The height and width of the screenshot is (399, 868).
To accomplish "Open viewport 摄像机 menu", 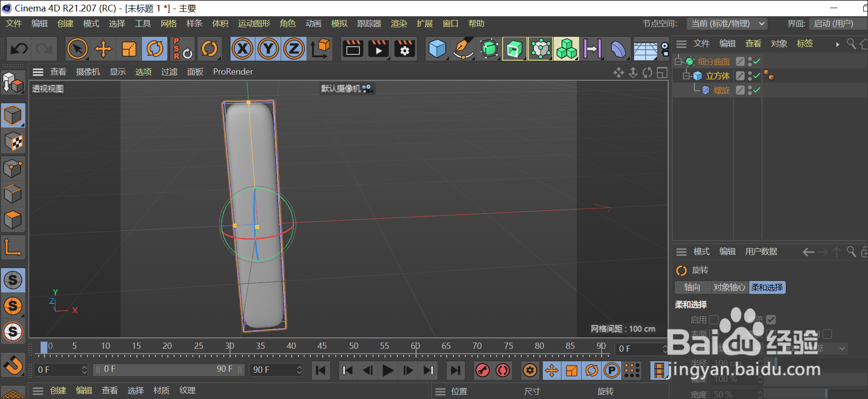I will (88, 72).
